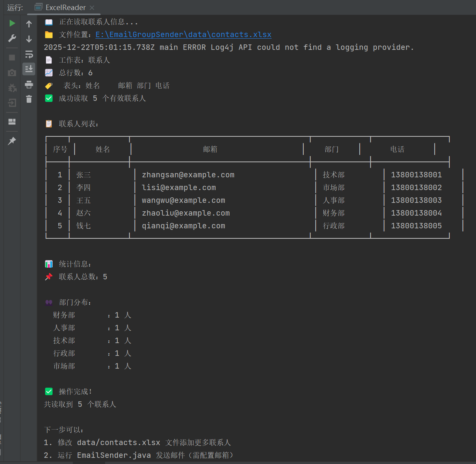Print console output with the printer icon
476x464 pixels.
click(x=29, y=84)
